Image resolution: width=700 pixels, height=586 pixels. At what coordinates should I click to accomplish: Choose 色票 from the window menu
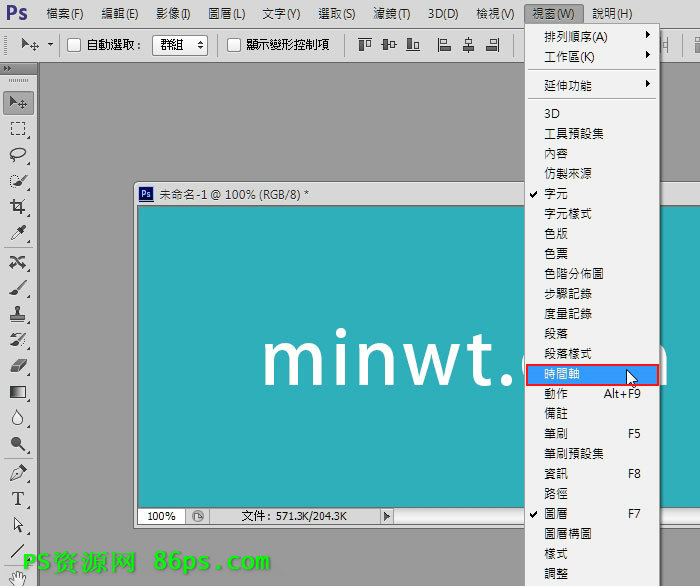tap(592, 254)
